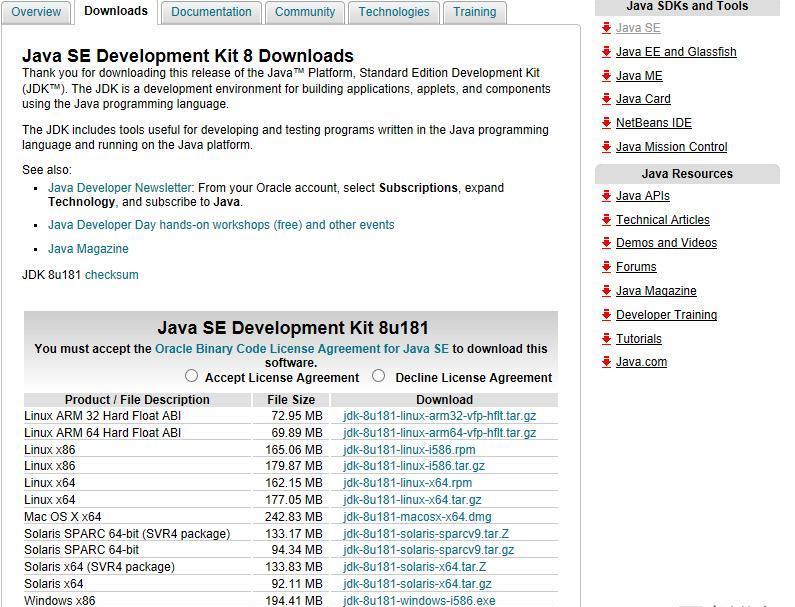795x607 pixels.
Task: Select Accept License Agreement radio button
Action: 191,376
